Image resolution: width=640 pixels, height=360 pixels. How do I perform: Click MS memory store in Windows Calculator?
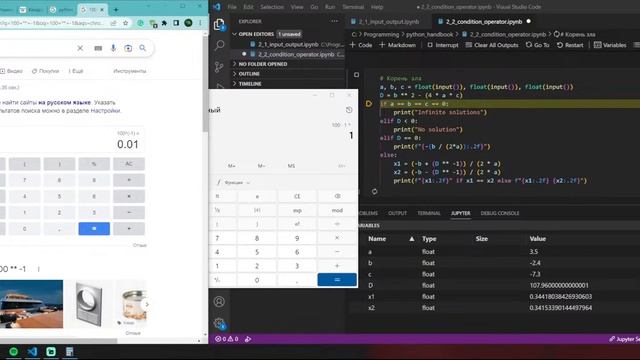(x=291, y=166)
